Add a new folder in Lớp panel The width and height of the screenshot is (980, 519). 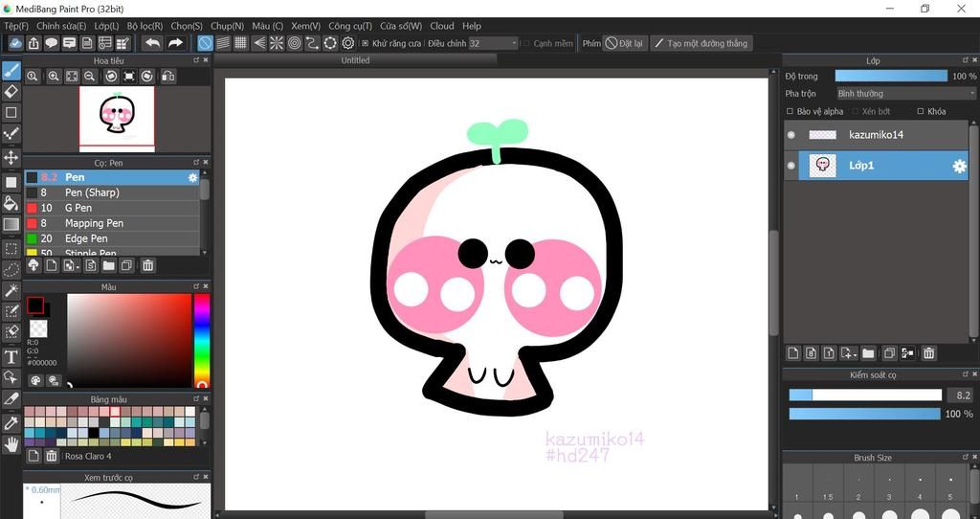[868, 353]
